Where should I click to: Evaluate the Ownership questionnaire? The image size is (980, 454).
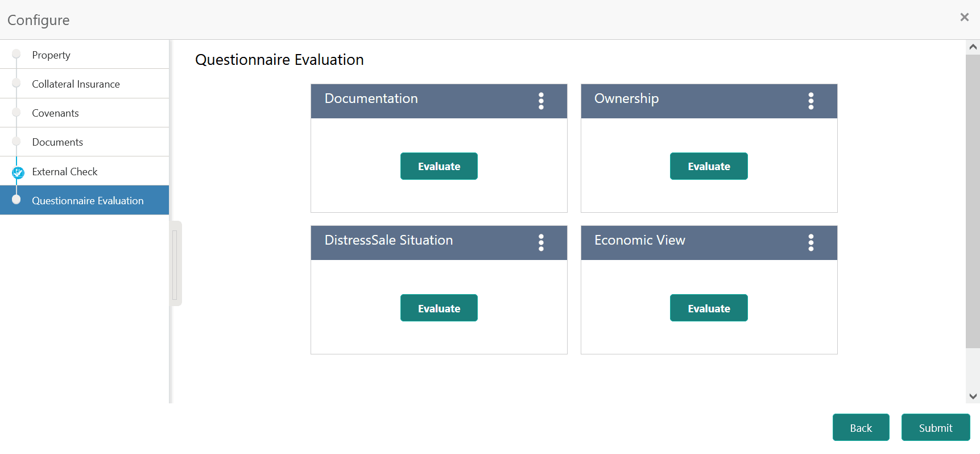tap(708, 166)
